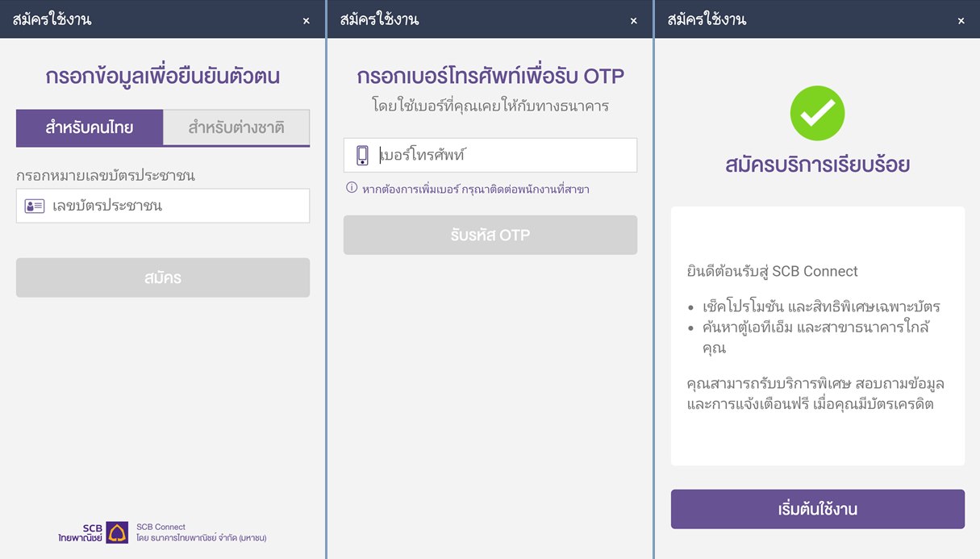This screenshot has height=559, width=980.
Task: Click the สมัครบริการเรียบร้อย success heading
Action: click(817, 164)
